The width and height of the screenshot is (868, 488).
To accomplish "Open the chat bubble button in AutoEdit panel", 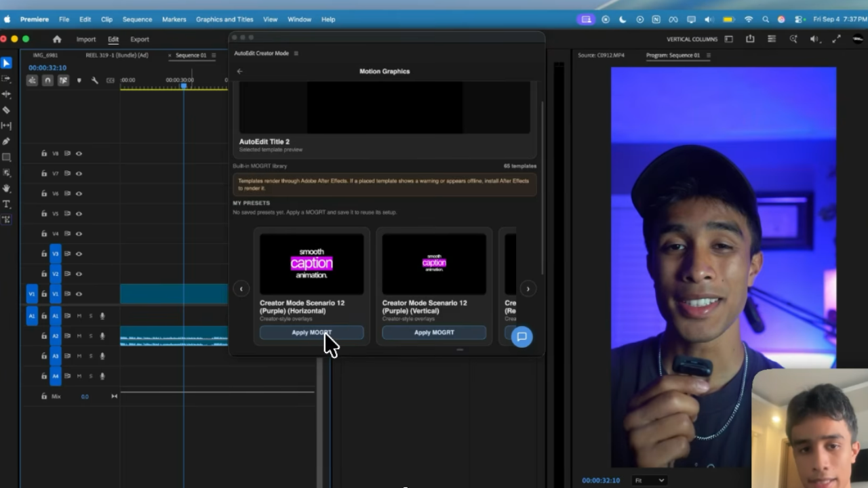I will click(521, 337).
